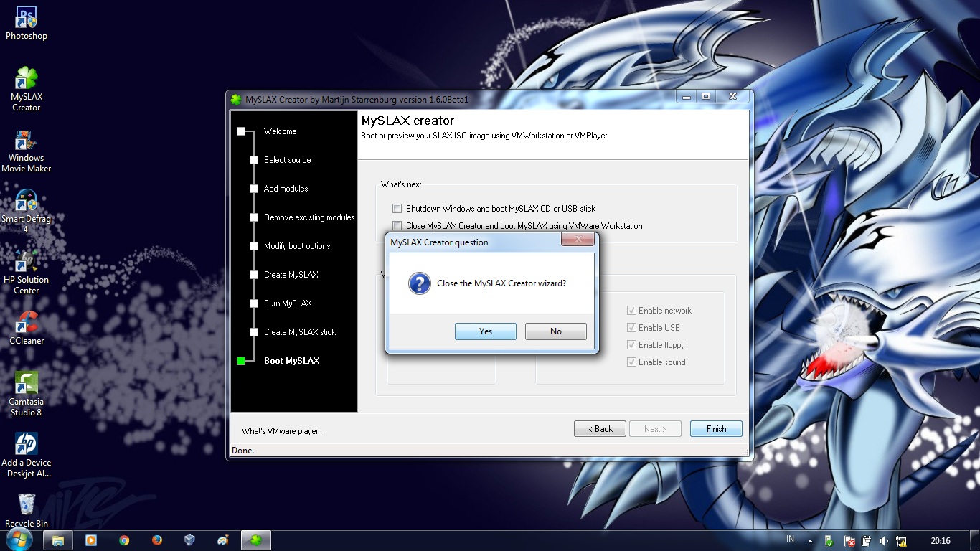Toggle the Enable network checkbox
The image size is (980, 551).
pos(631,311)
